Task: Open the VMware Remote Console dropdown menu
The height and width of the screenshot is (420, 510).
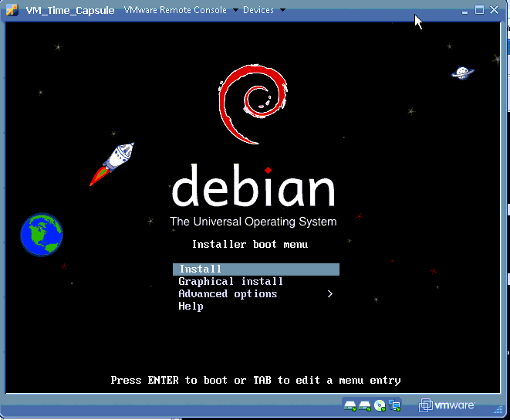Action: click(181, 10)
